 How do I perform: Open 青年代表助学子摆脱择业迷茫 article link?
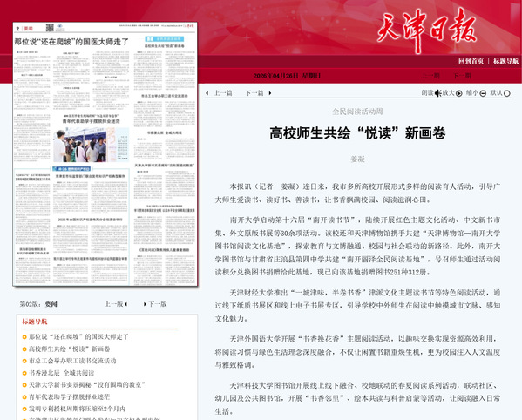69,396
